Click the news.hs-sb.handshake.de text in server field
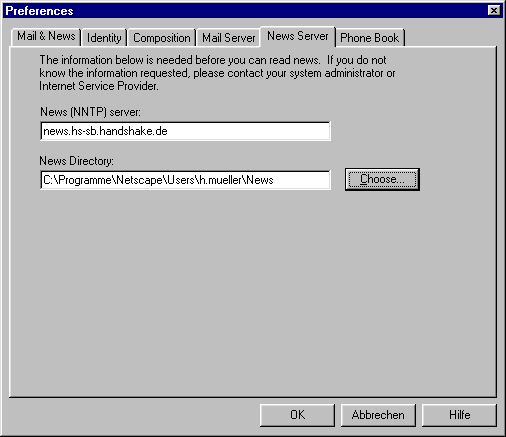The image size is (506, 437). point(105,131)
